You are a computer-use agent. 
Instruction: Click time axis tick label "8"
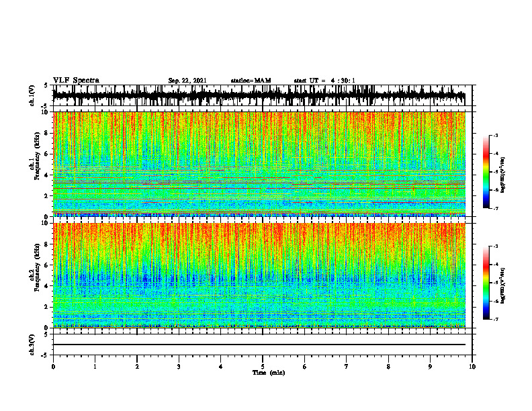(x=388, y=367)
